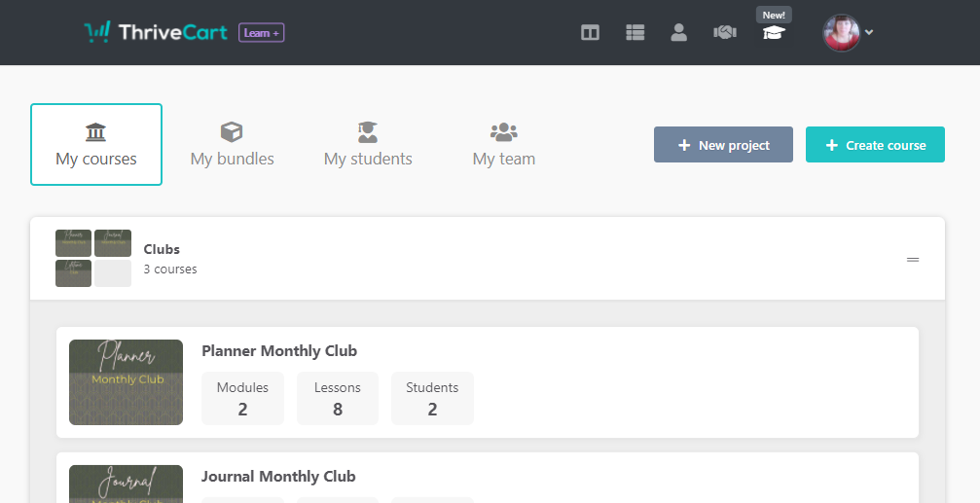Click the Create course button
This screenshot has width=980, height=503.
tap(875, 145)
